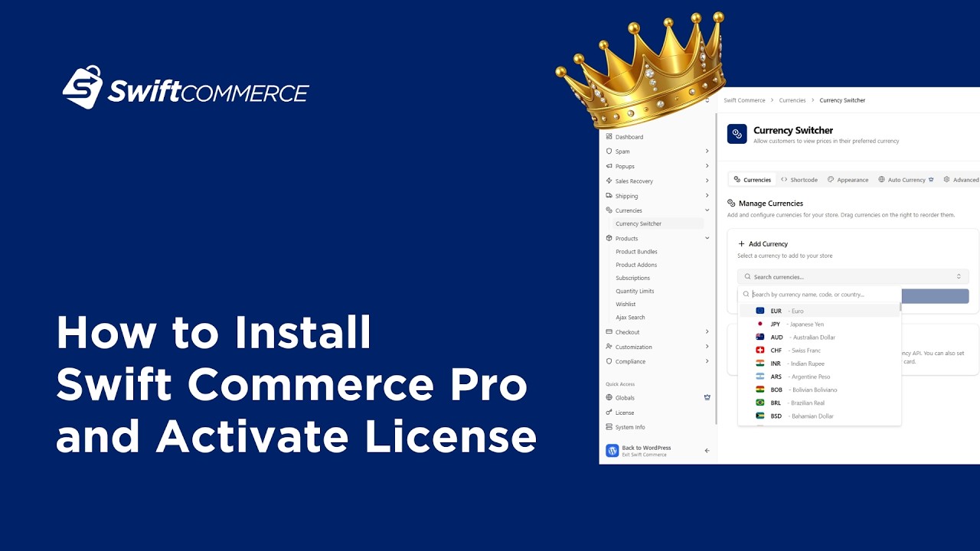
Task: Expand the Spam menu chevron
Action: click(707, 152)
